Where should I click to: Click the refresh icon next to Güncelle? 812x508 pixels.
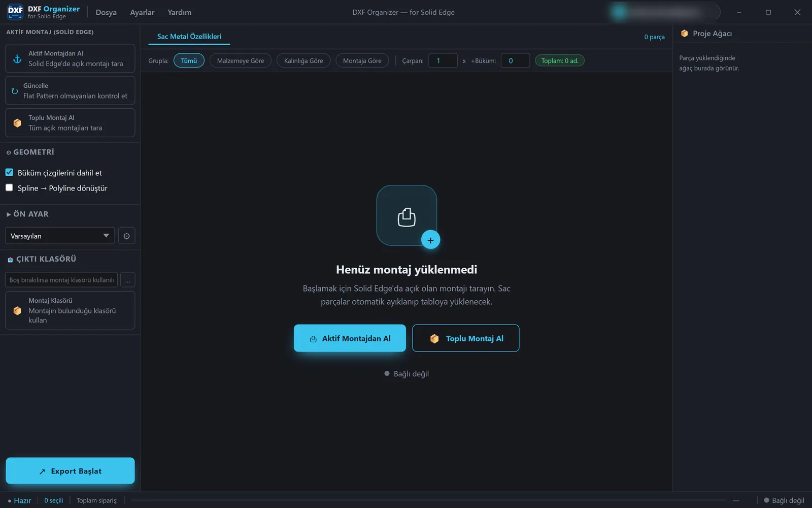(x=15, y=91)
